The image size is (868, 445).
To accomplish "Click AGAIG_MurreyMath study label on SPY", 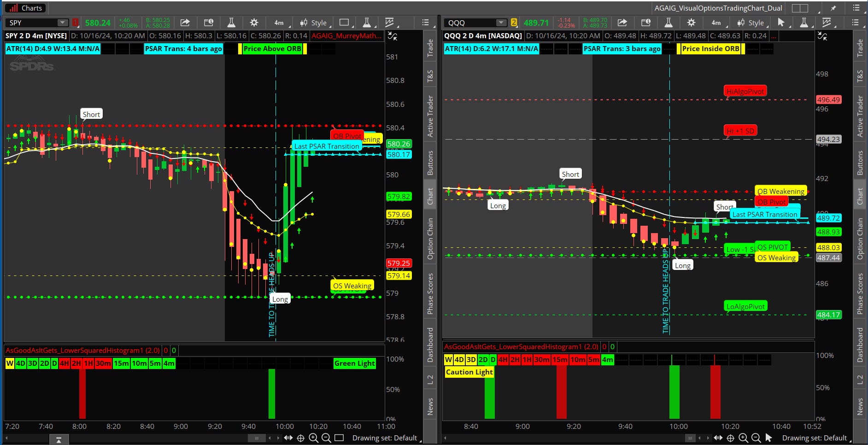I will [x=346, y=36].
